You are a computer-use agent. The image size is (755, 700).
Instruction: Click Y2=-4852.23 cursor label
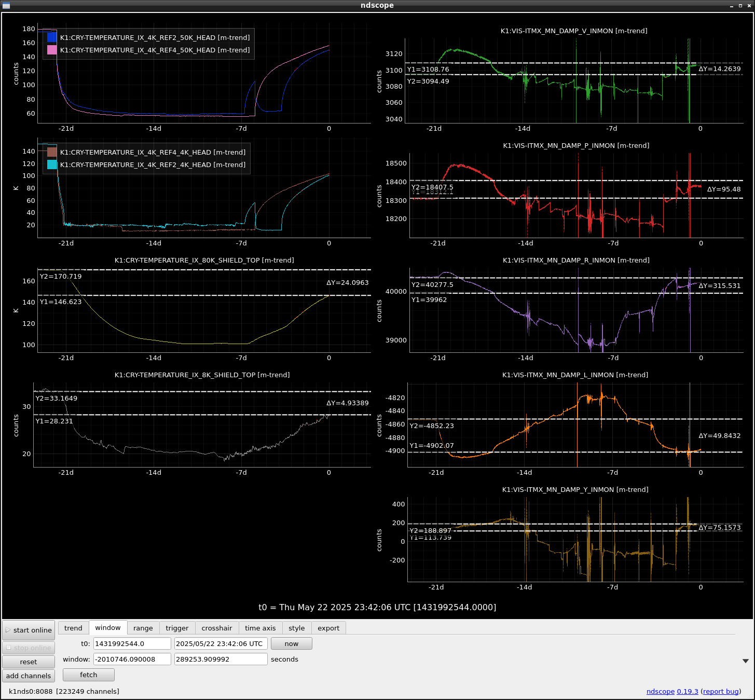coord(432,426)
